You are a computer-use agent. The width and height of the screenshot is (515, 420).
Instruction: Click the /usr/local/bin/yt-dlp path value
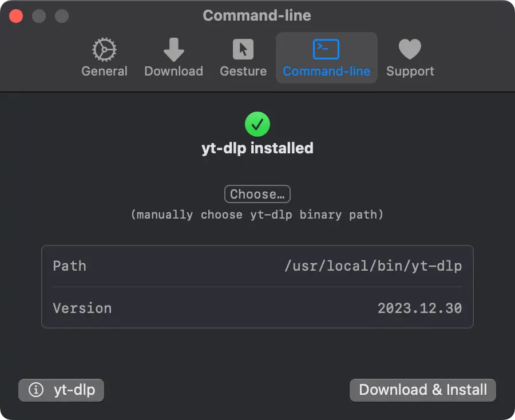coord(373,266)
